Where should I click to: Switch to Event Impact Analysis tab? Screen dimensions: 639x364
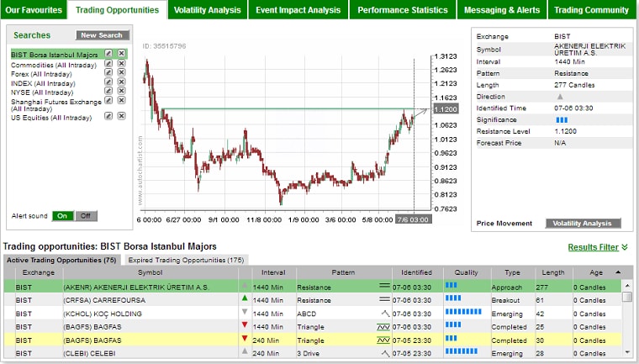(x=298, y=10)
